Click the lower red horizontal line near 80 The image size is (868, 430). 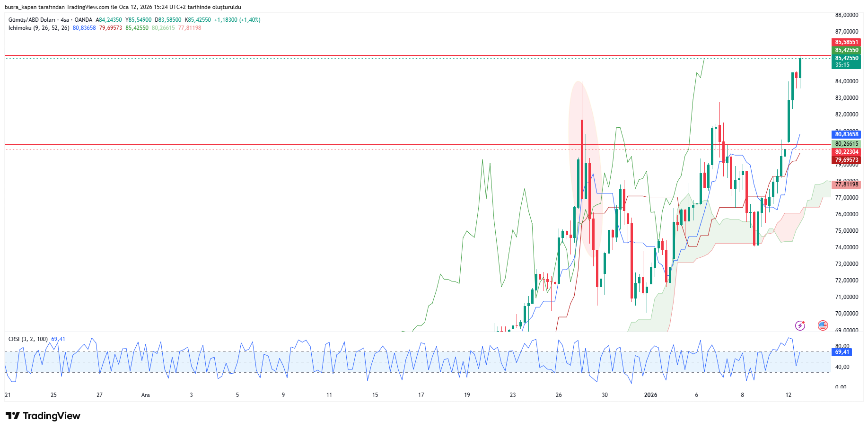378,144
